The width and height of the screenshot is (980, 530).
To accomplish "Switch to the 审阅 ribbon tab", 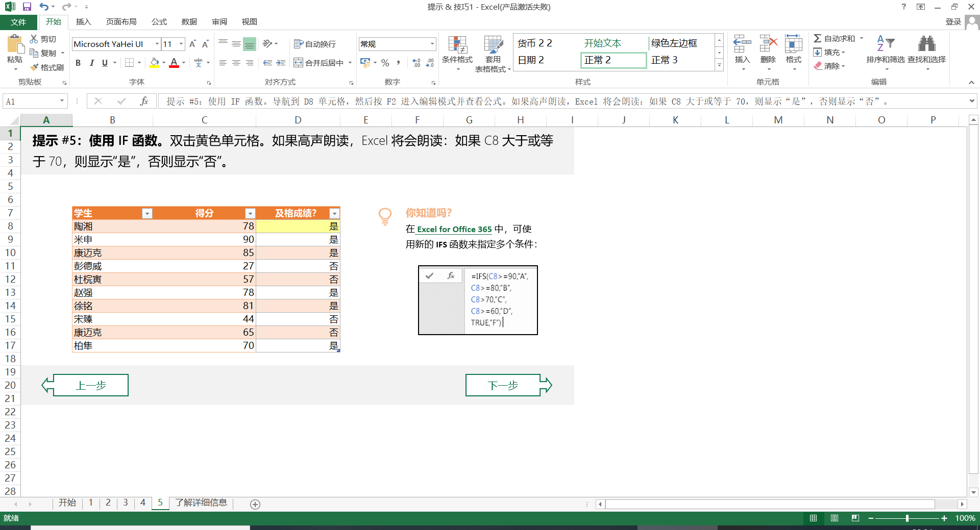I will [x=219, y=22].
